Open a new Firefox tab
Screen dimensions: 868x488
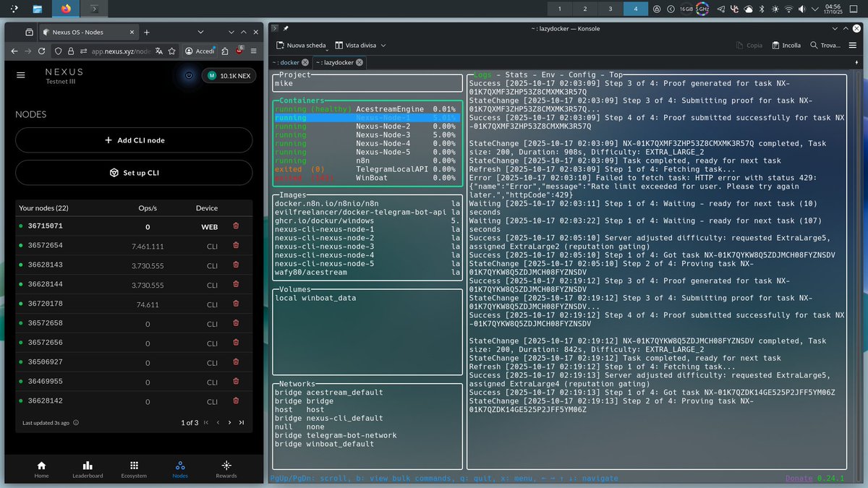(146, 33)
